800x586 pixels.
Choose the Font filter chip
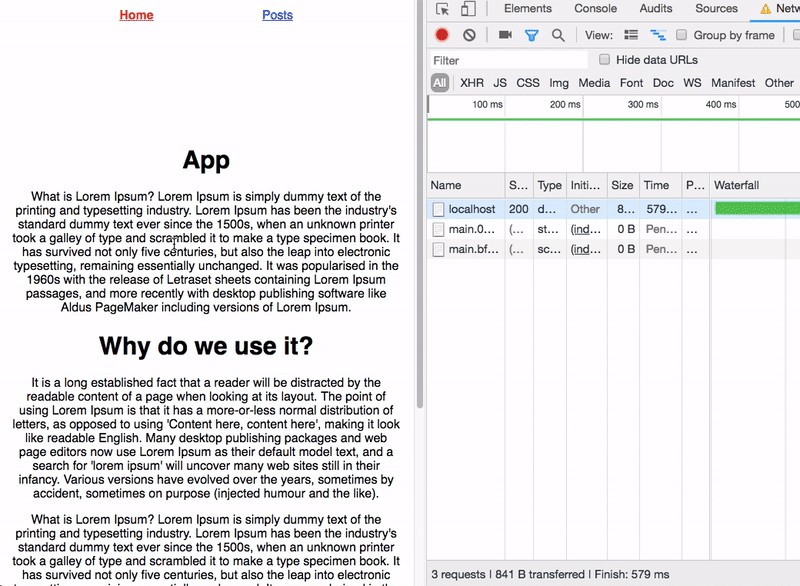pos(630,83)
